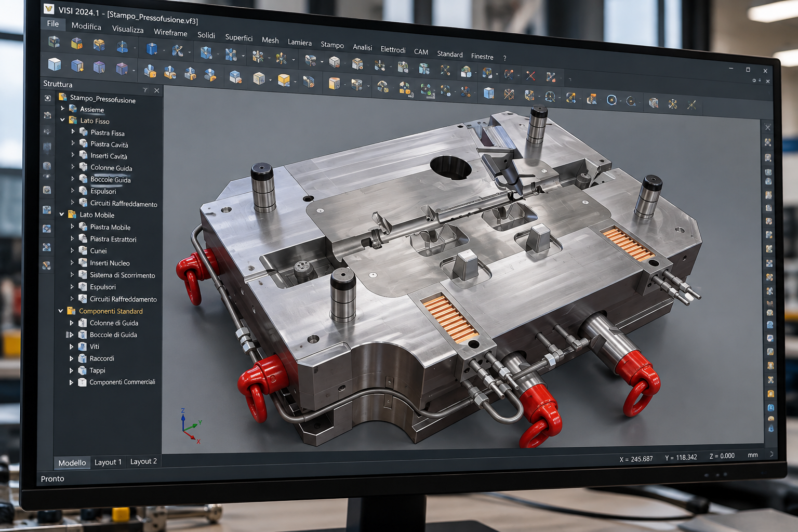
Task: Click the Componenti Standard folder icon
Action: [x=72, y=311]
